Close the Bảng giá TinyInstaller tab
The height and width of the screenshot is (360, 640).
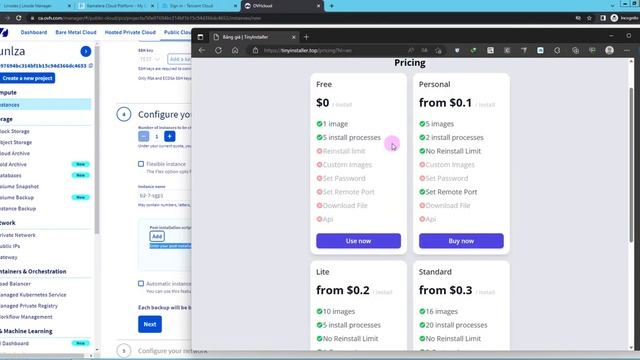293,37
